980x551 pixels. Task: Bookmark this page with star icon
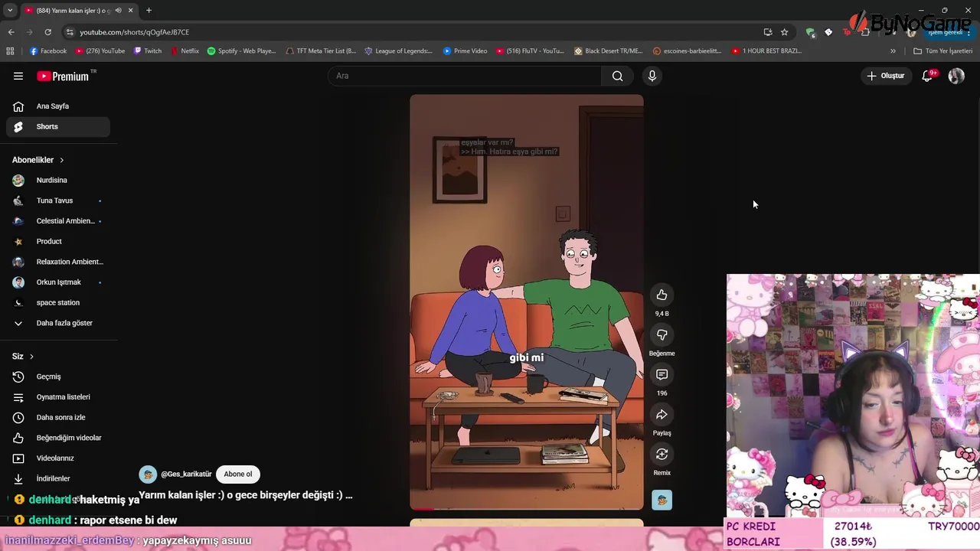pyautogui.click(x=784, y=32)
